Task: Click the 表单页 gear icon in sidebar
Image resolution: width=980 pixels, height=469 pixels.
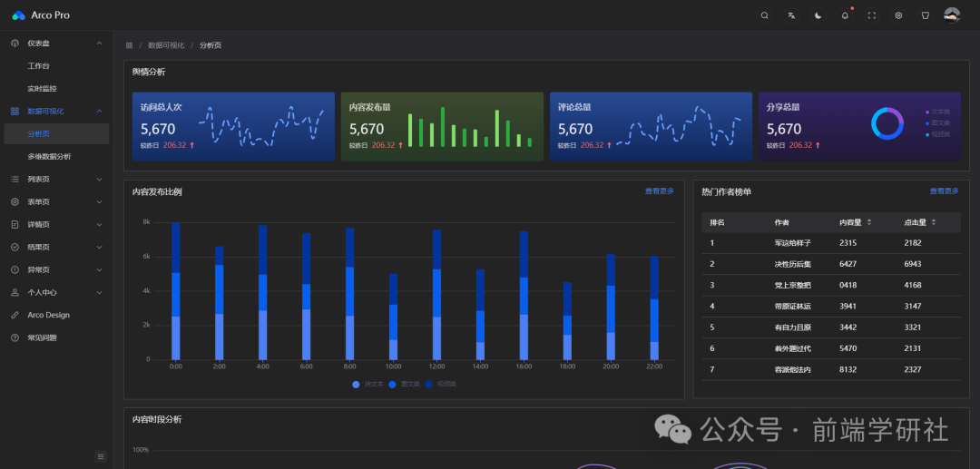Action: tap(15, 201)
